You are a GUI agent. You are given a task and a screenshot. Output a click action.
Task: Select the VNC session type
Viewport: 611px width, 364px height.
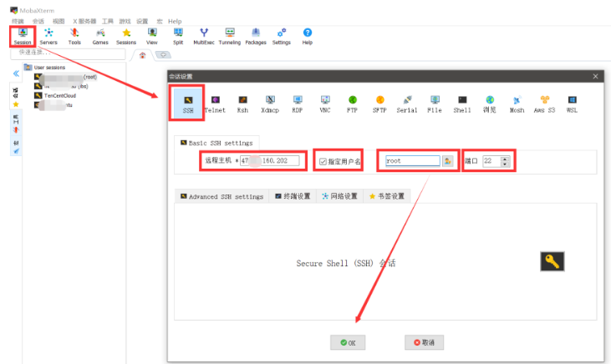coord(325,104)
